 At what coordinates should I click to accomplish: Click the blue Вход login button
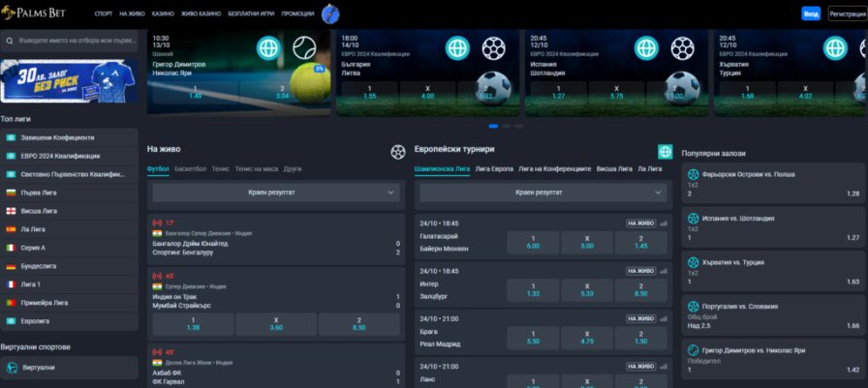tap(811, 14)
